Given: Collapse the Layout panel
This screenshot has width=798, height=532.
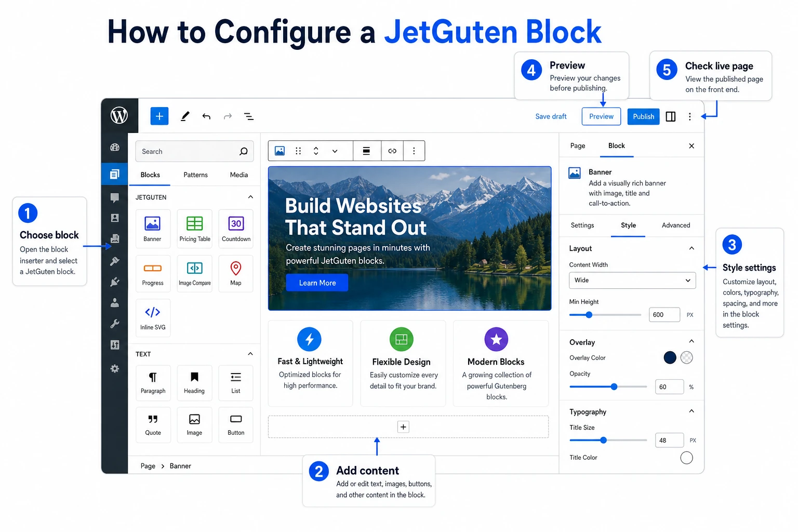Looking at the screenshot, I should [x=691, y=248].
